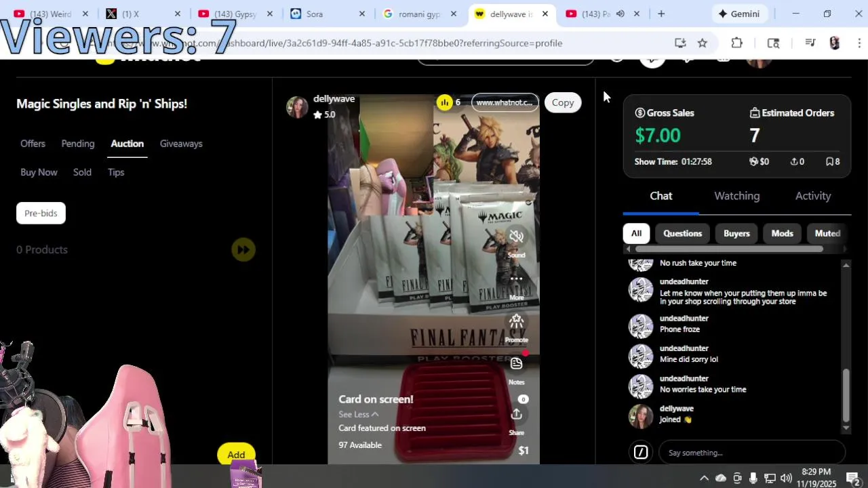Click the bookmark icon showing 8

tap(829, 161)
